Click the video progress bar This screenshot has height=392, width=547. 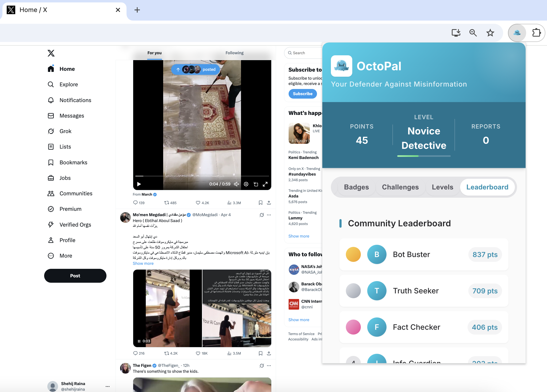pos(202,176)
